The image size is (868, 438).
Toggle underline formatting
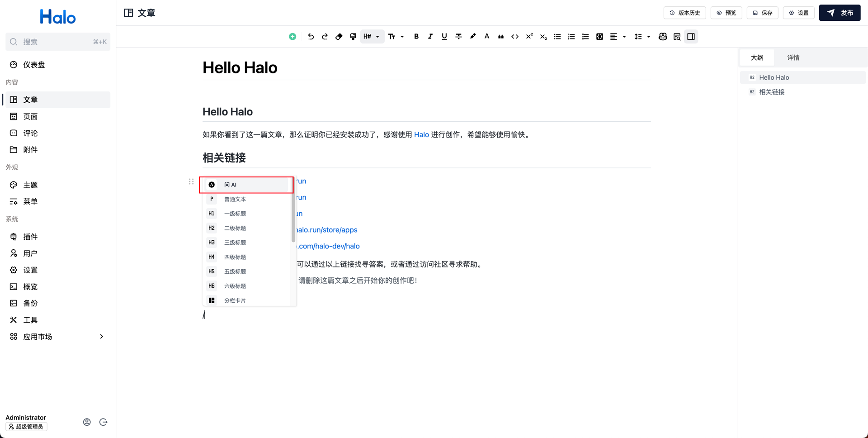point(444,37)
